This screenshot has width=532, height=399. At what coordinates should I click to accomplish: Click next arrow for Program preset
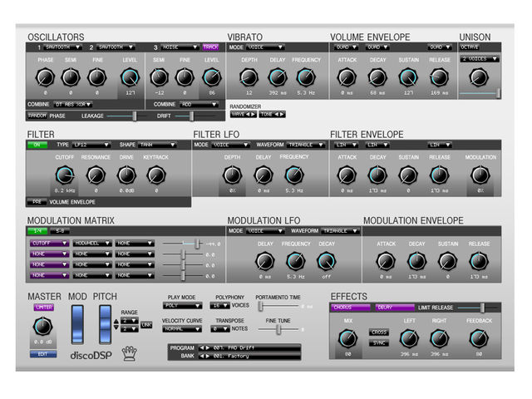[x=208, y=347]
